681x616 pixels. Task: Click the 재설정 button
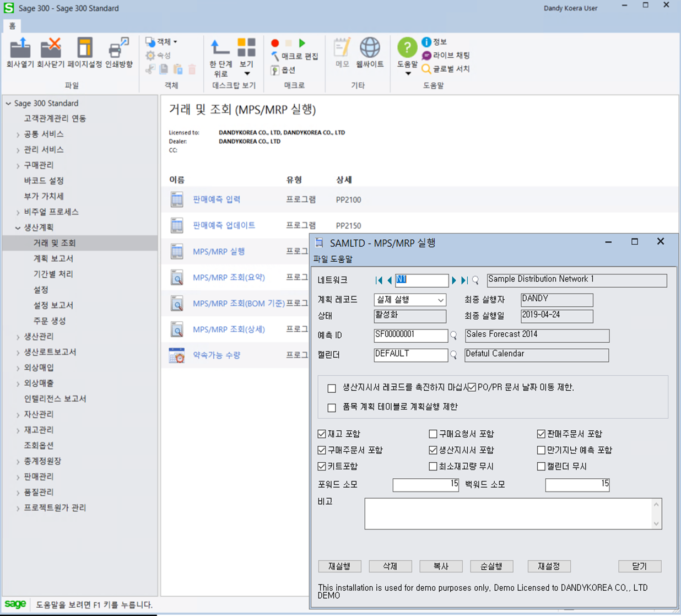click(x=549, y=566)
